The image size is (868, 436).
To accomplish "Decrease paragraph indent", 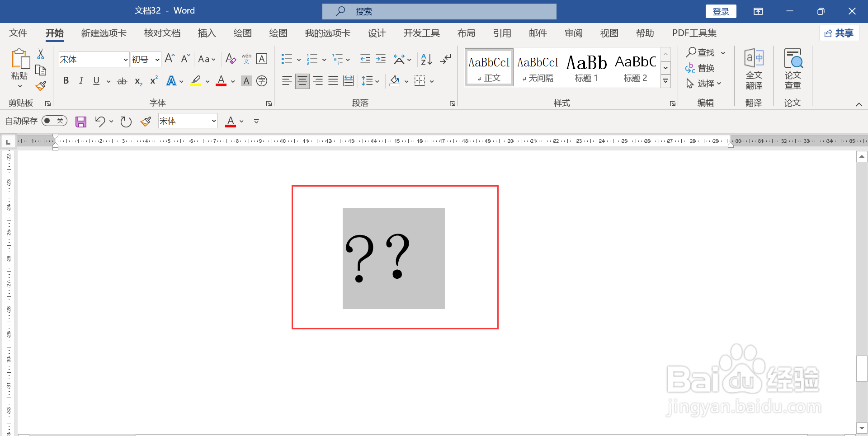I will [365, 59].
